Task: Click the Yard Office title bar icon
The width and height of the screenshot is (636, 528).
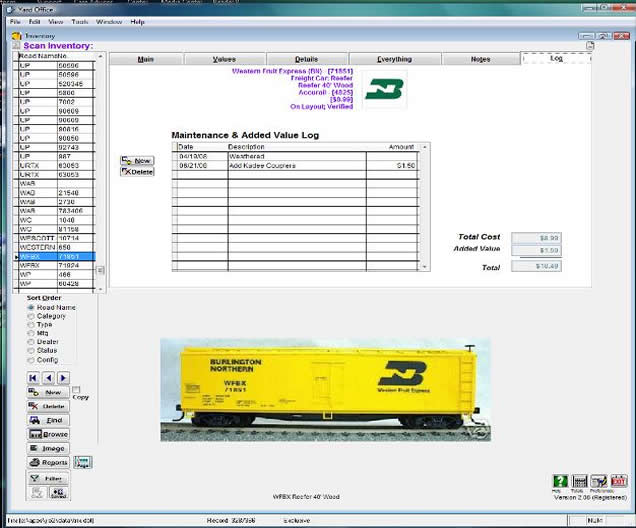Action: [x=11, y=9]
